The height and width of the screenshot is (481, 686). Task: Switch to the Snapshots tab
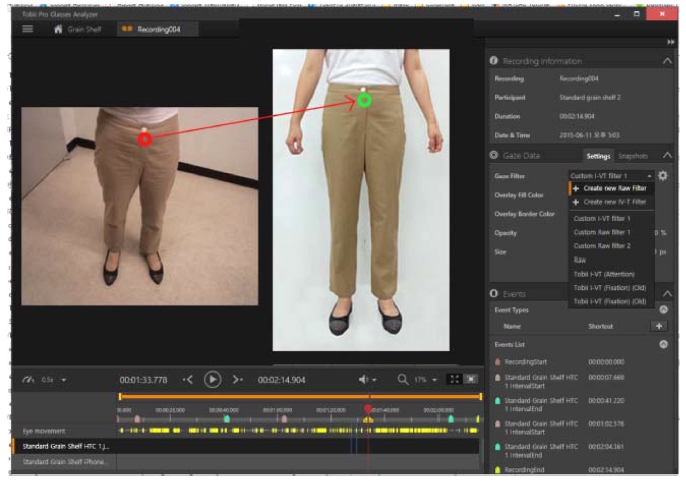[x=633, y=156]
